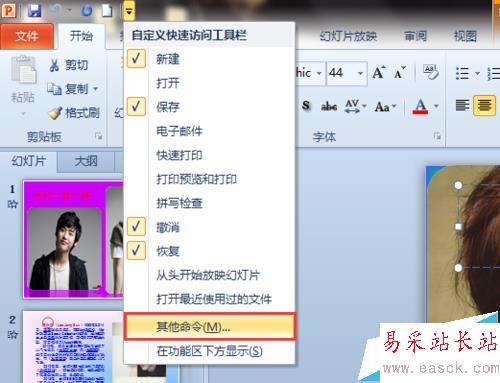
Task: Switch to the Review (审阅) tab
Action: click(415, 36)
